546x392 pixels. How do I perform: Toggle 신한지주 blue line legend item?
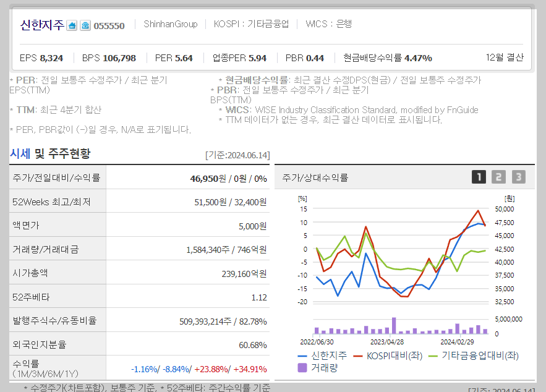322,356
